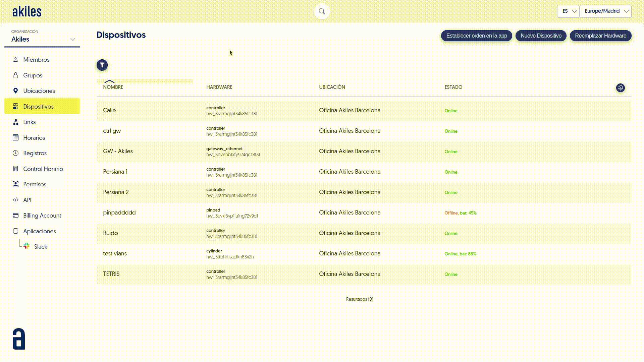Click the filter funnel icon
Image resolution: width=644 pixels, height=362 pixels.
click(x=102, y=65)
